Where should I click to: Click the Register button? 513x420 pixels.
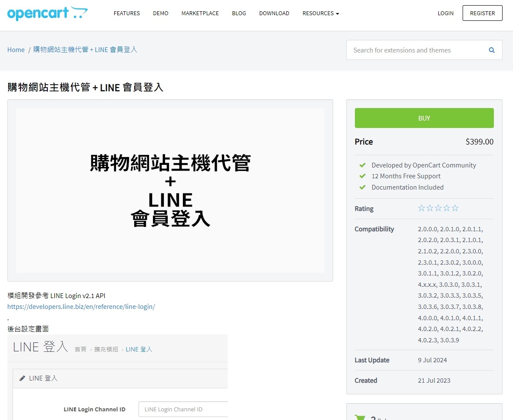482,13
